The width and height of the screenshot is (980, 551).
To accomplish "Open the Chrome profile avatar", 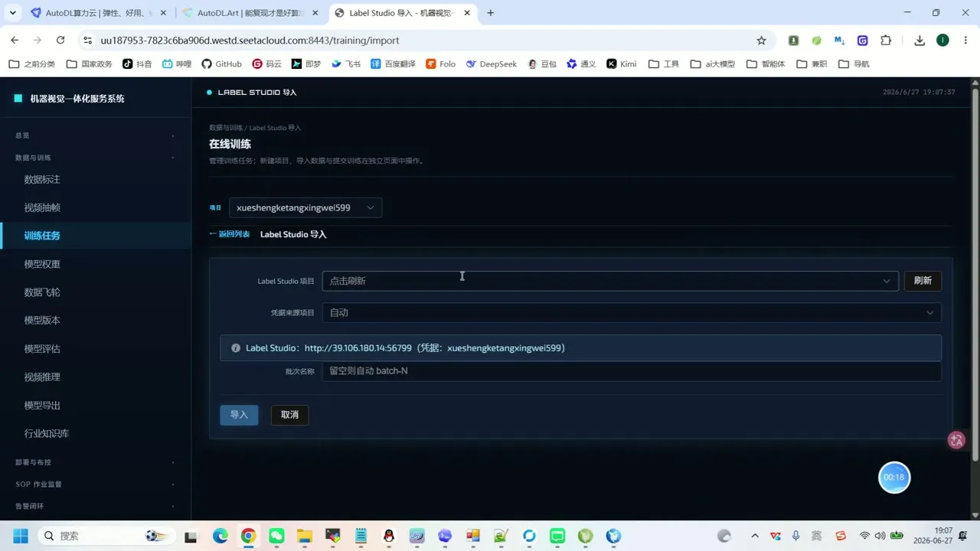I will pos(942,40).
